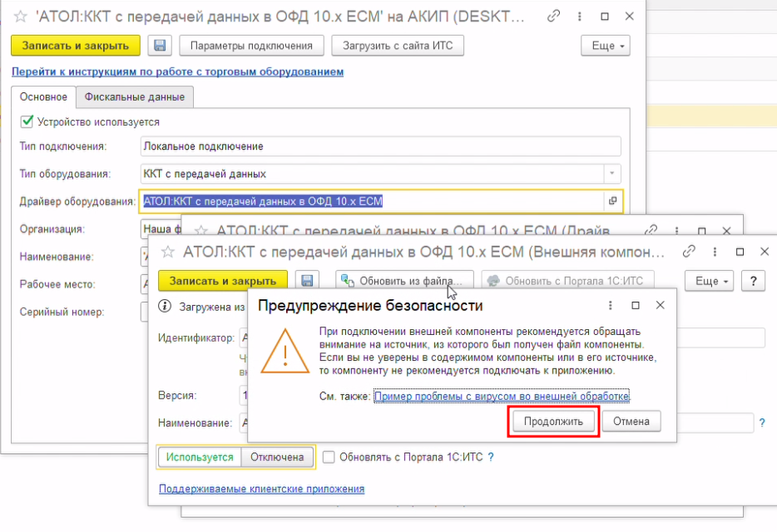This screenshot has width=777, height=532.
Task: Close the middle Драйв window
Action: click(x=726, y=231)
